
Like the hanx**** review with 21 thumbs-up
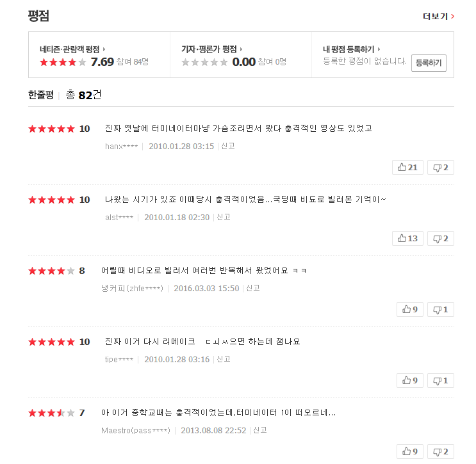pos(407,168)
